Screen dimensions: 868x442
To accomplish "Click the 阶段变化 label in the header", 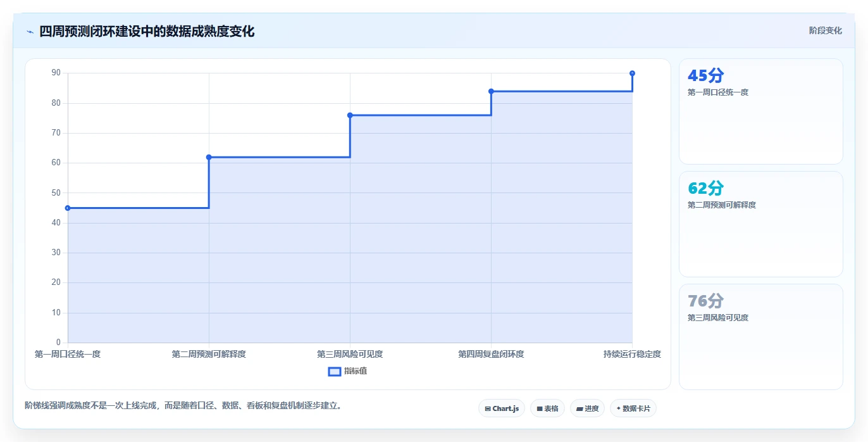I will 825,30.
